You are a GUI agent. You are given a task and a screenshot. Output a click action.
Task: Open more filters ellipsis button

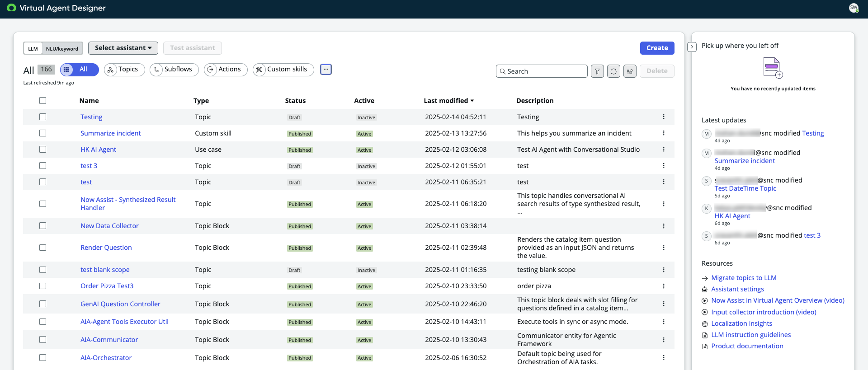326,70
